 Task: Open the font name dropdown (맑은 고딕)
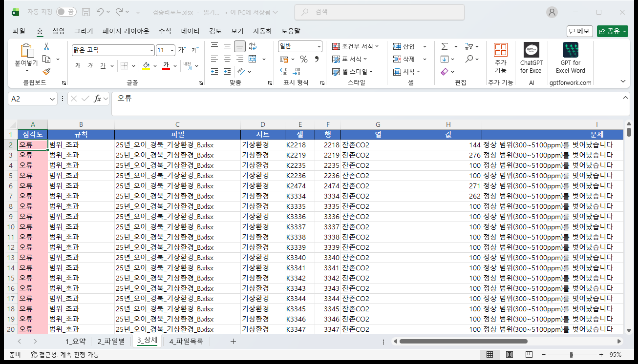click(x=151, y=50)
